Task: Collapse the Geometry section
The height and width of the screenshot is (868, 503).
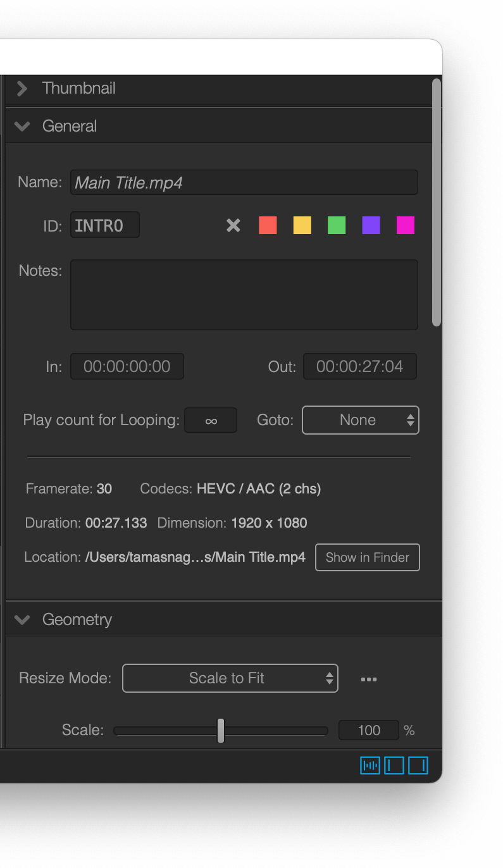Action: coord(22,619)
